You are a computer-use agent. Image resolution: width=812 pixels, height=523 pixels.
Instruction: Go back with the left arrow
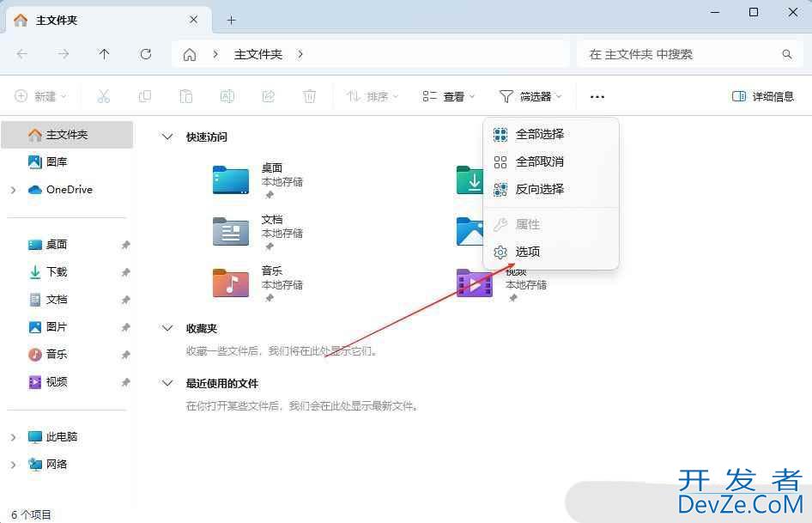21,54
